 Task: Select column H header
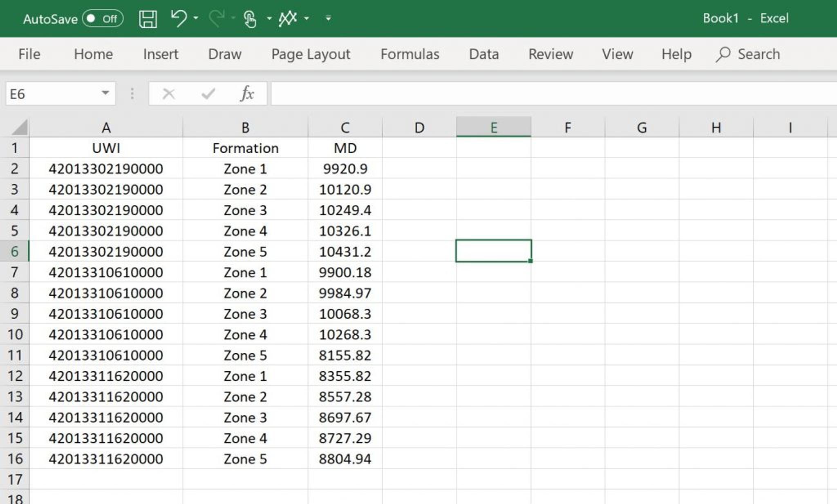716,127
